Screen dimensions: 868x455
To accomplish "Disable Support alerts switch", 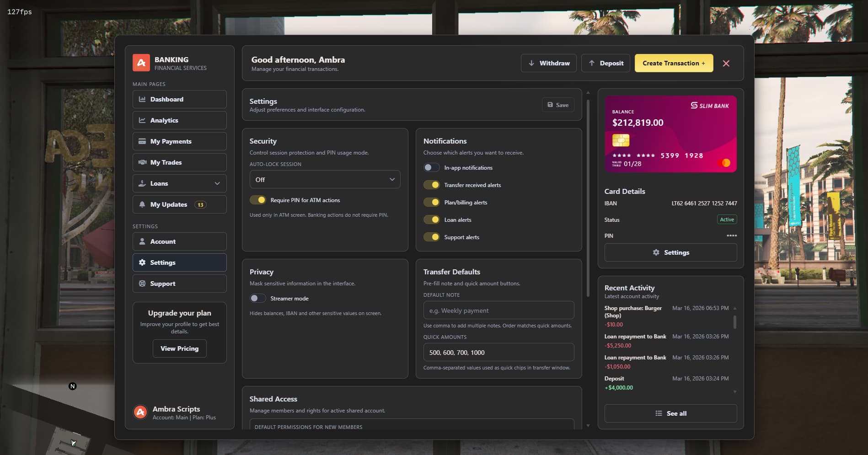I will 432,237.
